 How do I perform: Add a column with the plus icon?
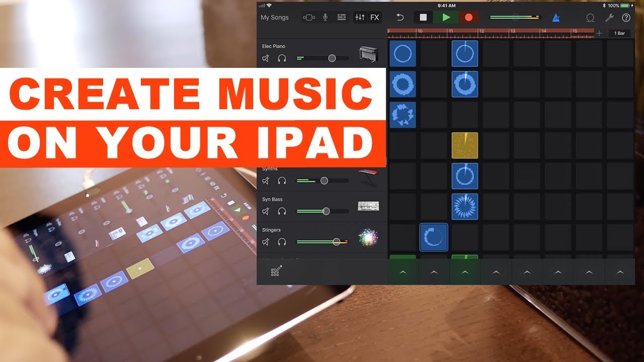click(x=599, y=33)
